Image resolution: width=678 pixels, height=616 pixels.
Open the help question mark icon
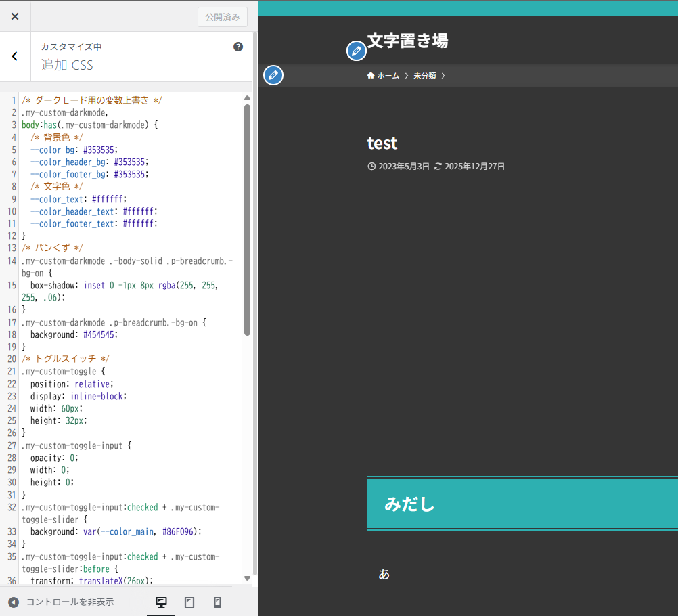pyautogui.click(x=238, y=47)
